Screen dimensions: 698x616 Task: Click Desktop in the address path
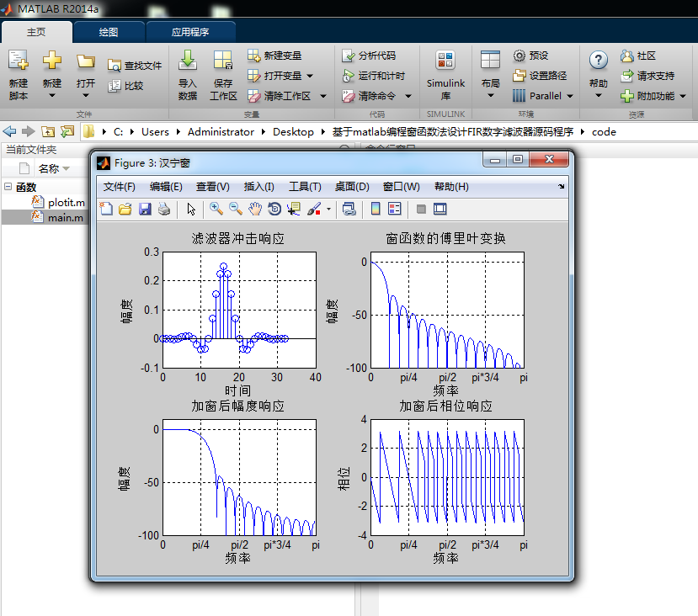pyautogui.click(x=293, y=131)
